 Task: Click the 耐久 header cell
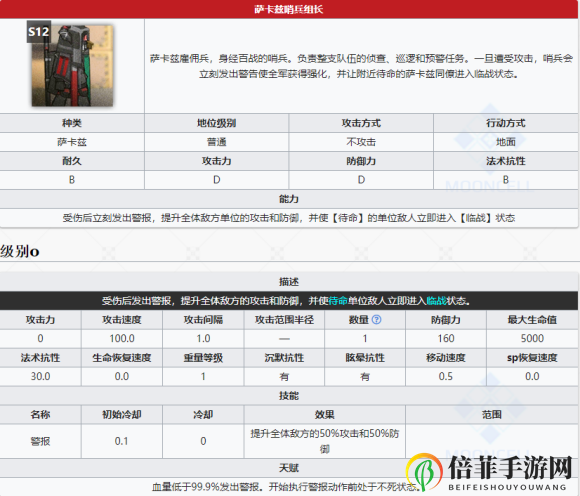click(x=72, y=161)
